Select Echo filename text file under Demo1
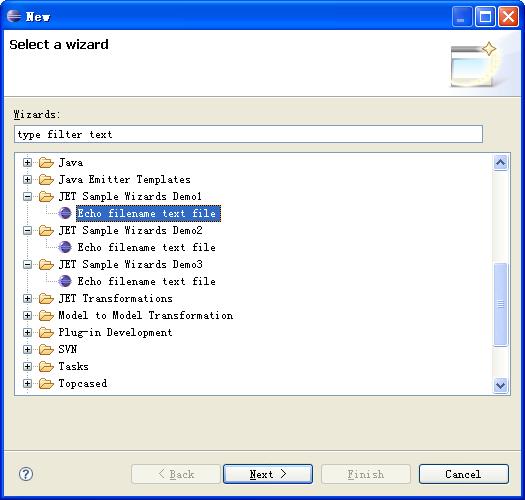525x500 pixels. pyautogui.click(x=148, y=213)
